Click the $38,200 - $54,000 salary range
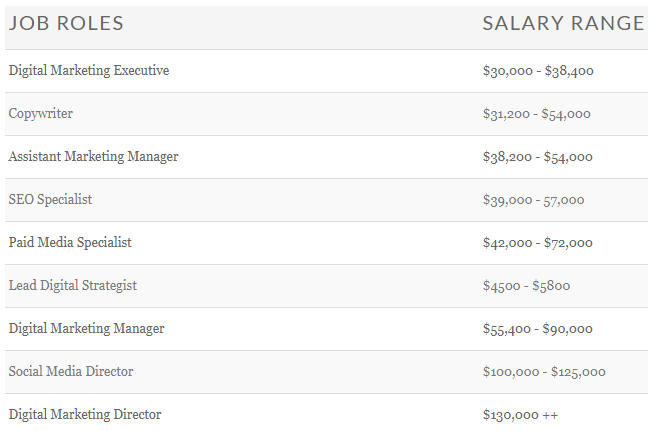655x431 pixels. (x=538, y=157)
